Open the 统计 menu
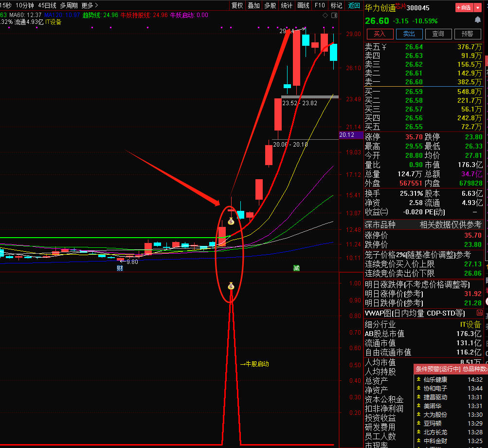This screenshot has height=448, width=488. (x=287, y=5)
